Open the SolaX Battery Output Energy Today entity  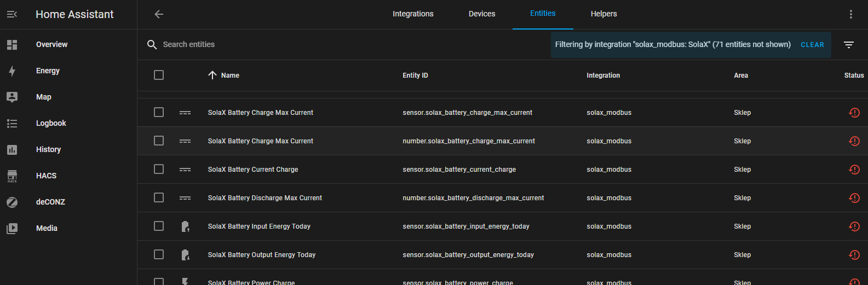coord(262,255)
